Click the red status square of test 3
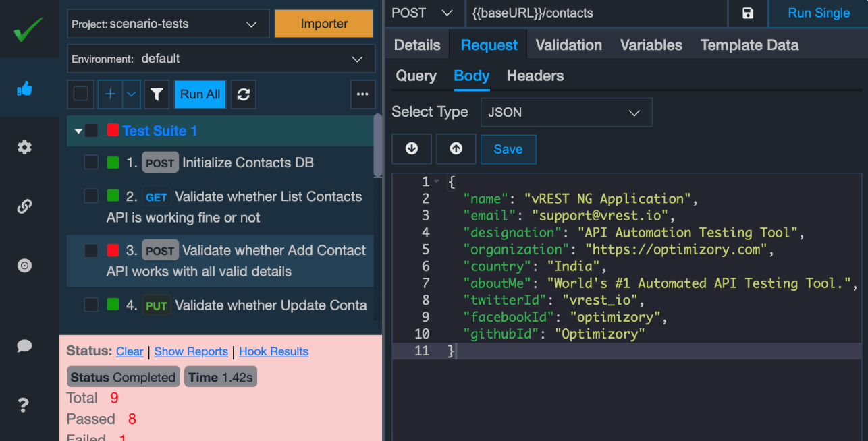The width and height of the screenshot is (868, 441). [113, 251]
